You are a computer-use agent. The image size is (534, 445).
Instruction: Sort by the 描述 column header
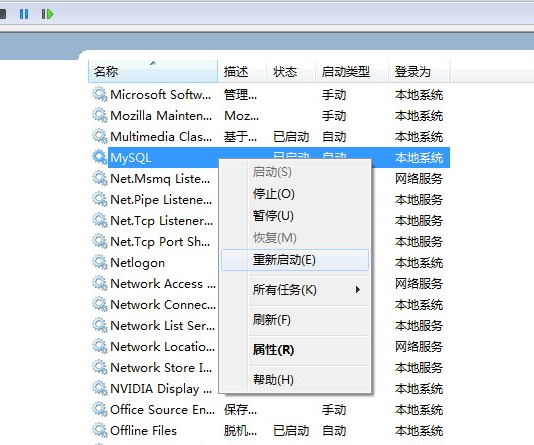pos(242,71)
